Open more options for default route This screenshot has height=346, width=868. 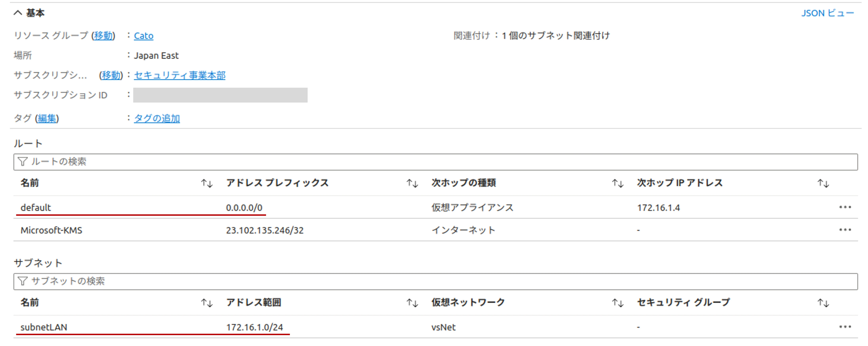[x=845, y=207]
